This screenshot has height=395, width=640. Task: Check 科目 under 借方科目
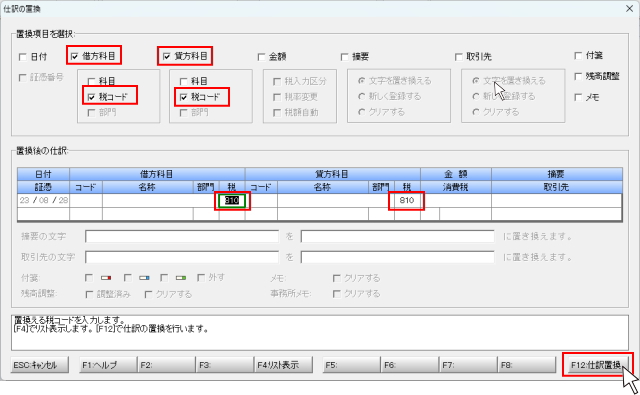(91, 82)
